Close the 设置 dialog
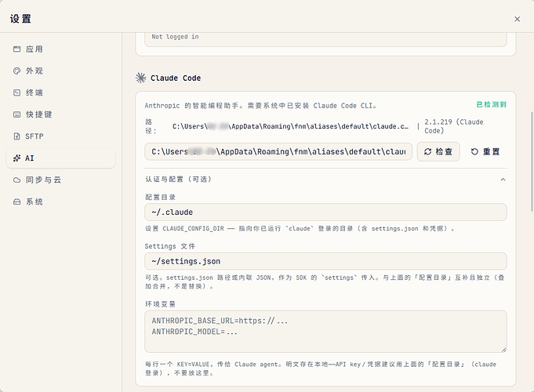The width and height of the screenshot is (534, 392). point(517,19)
